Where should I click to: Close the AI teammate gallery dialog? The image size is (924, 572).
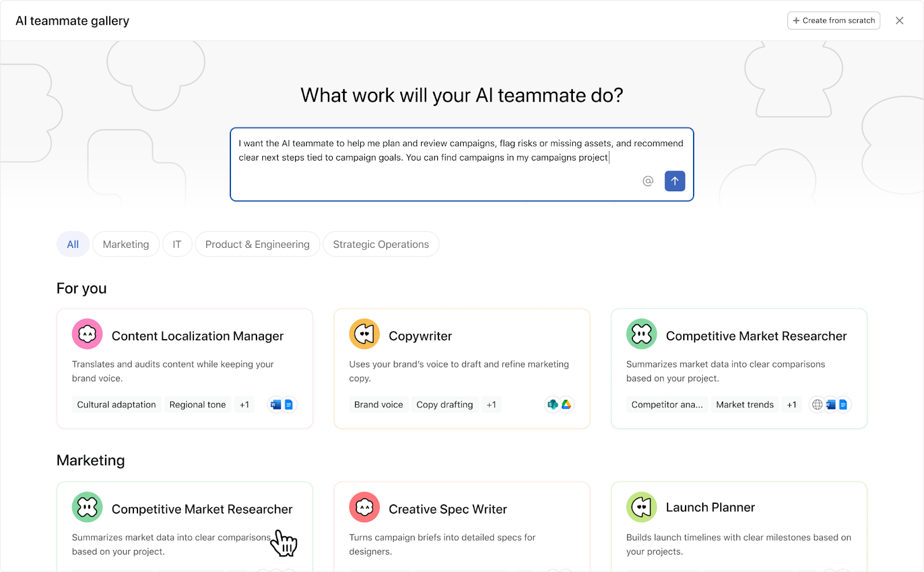click(899, 21)
